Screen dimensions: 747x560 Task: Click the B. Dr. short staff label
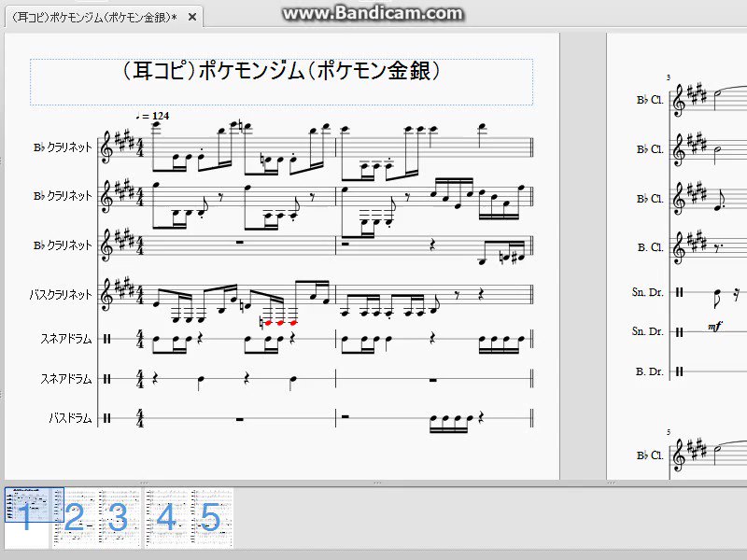coord(649,371)
